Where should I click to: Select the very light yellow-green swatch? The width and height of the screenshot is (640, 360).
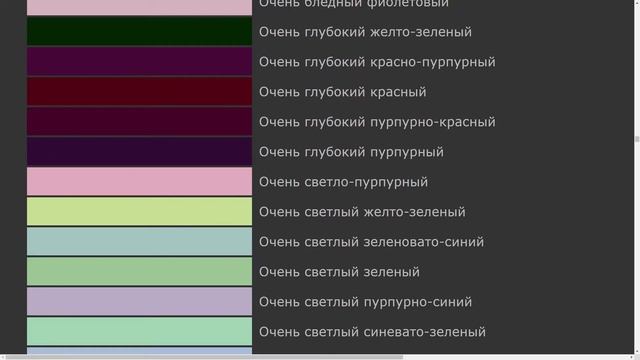[x=140, y=211]
